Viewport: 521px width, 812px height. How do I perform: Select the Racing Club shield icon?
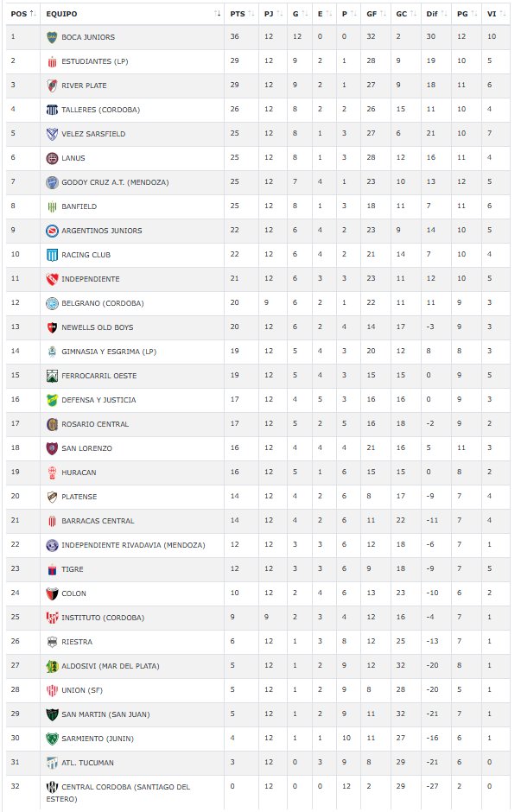[52, 255]
